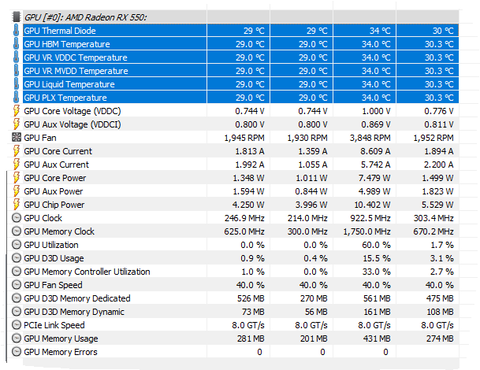This screenshot has height=370, width=480.
Task: Click the round icon for GPU Fan Speed
Action: click(16, 284)
